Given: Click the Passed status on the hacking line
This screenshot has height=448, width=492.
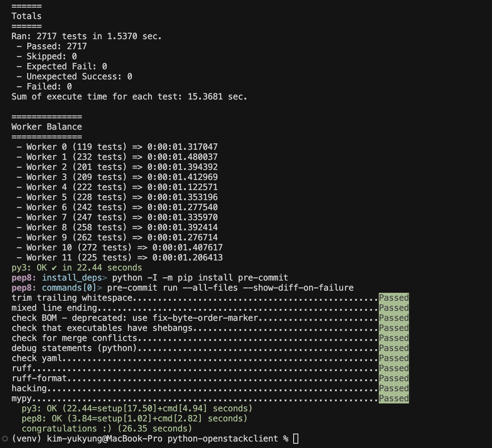Looking at the screenshot, I should point(393,388).
